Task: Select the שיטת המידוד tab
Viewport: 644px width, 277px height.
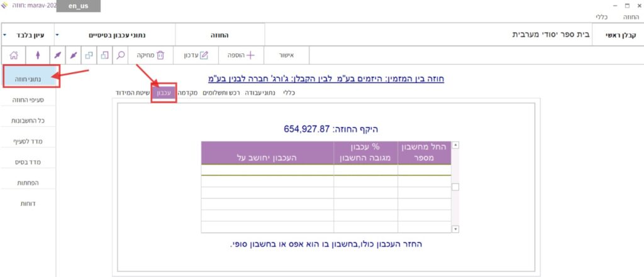Action: click(x=131, y=92)
